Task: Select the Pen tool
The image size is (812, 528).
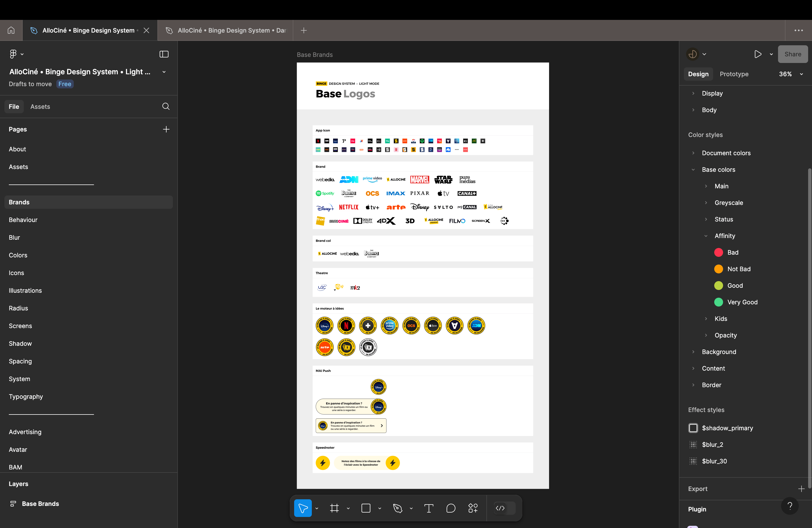Action: 397,508
